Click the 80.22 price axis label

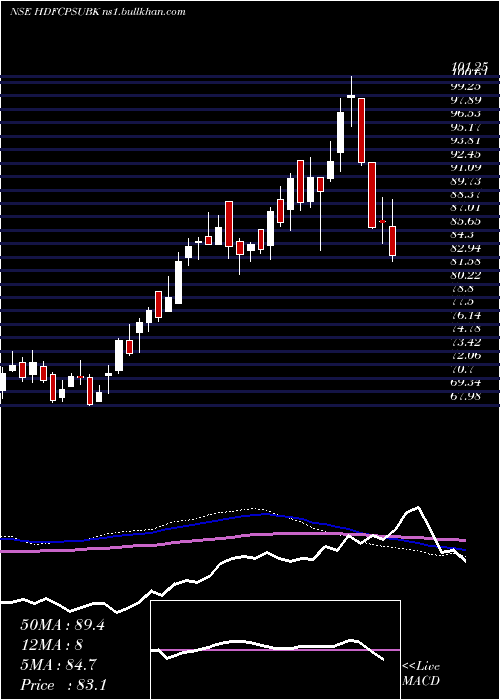[466, 275]
